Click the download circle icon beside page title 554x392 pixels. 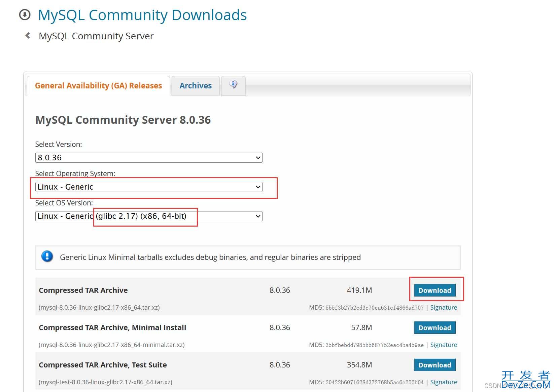point(25,15)
